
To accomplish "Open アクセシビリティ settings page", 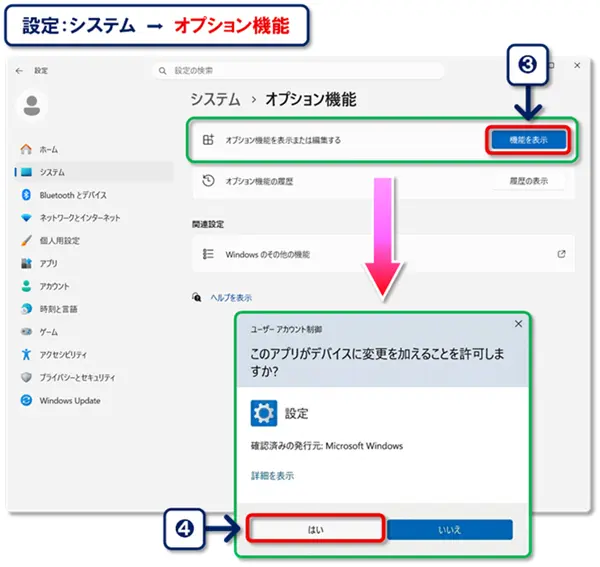I will [63, 355].
